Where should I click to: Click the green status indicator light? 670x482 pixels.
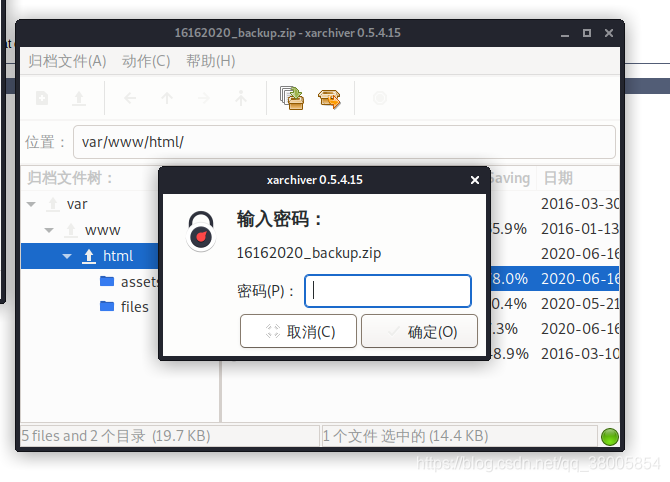coord(610,437)
